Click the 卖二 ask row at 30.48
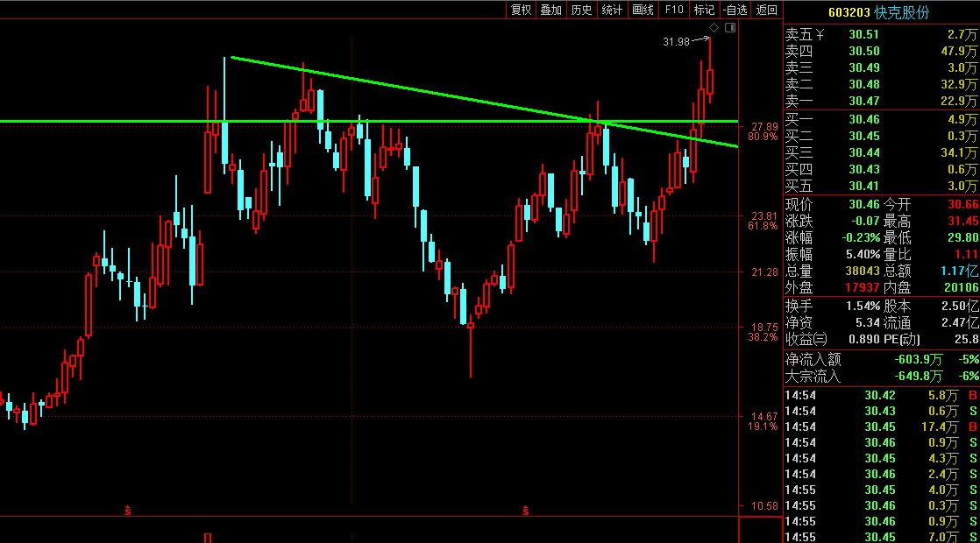The width and height of the screenshot is (980, 543). (881, 84)
